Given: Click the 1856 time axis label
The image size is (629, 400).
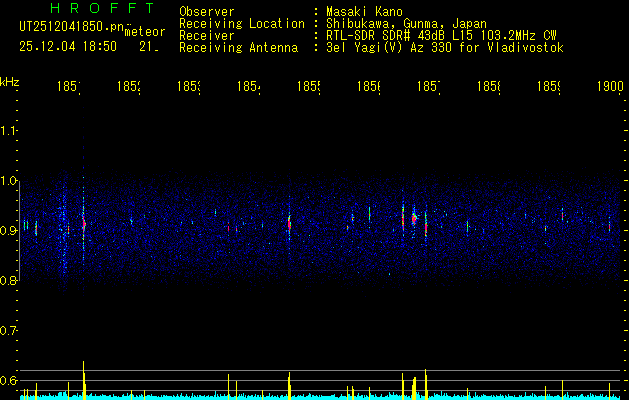Looking at the screenshot, I should coord(369,86).
